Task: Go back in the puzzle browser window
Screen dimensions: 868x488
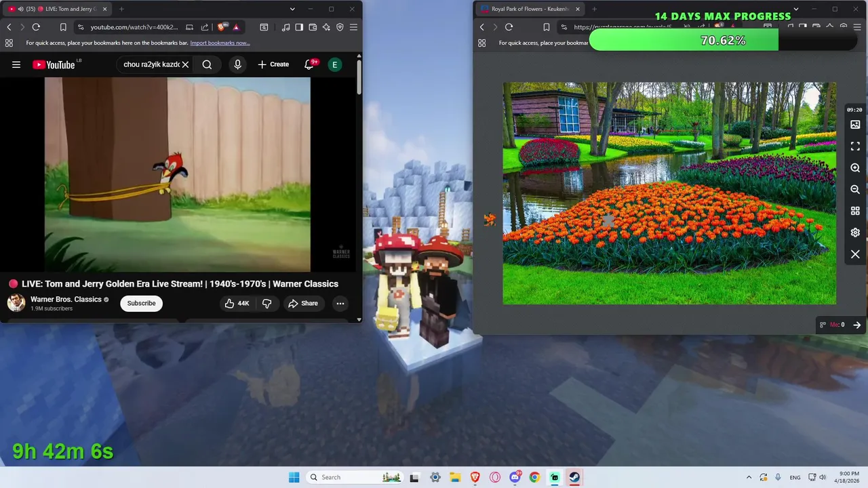Action: click(482, 27)
